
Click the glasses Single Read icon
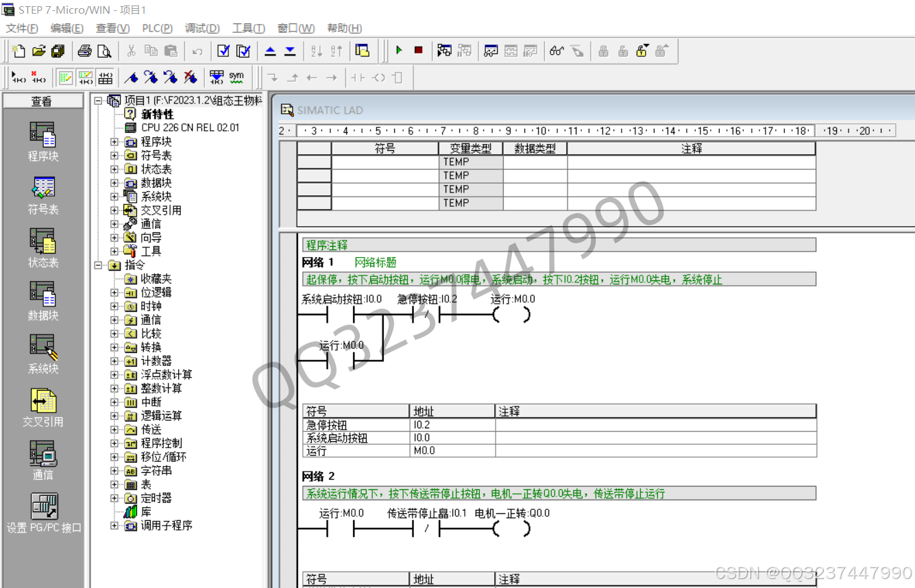pos(557,51)
